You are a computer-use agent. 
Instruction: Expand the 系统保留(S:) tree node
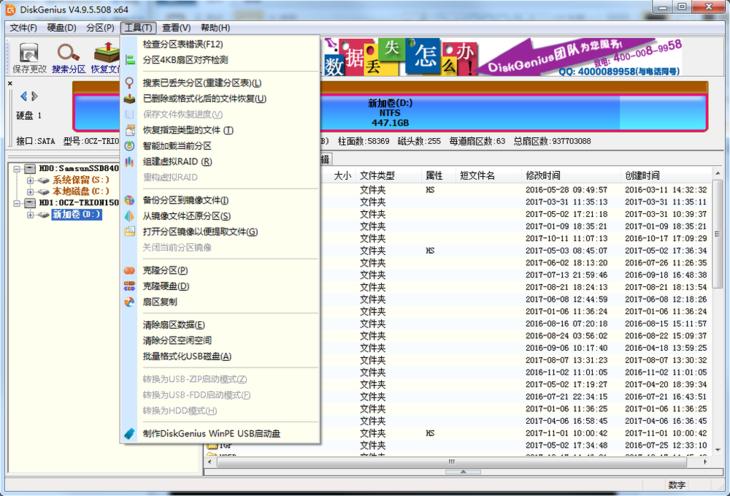(30, 180)
